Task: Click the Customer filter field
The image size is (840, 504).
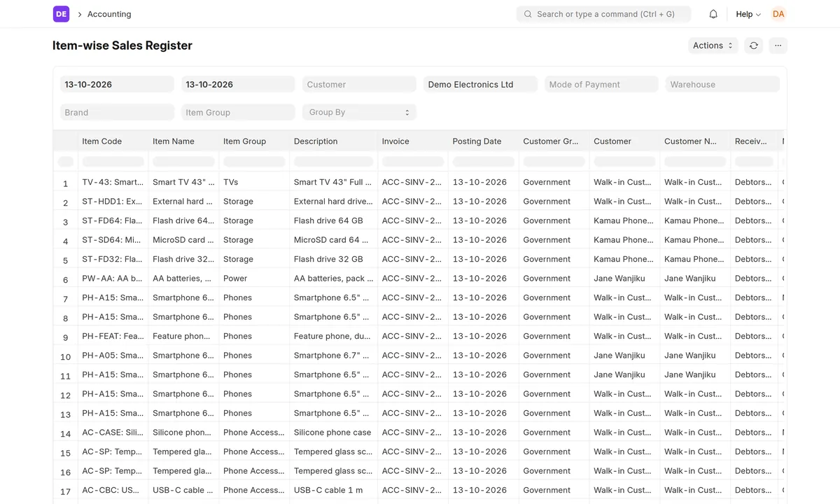Action: pyautogui.click(x=359, y=84)
